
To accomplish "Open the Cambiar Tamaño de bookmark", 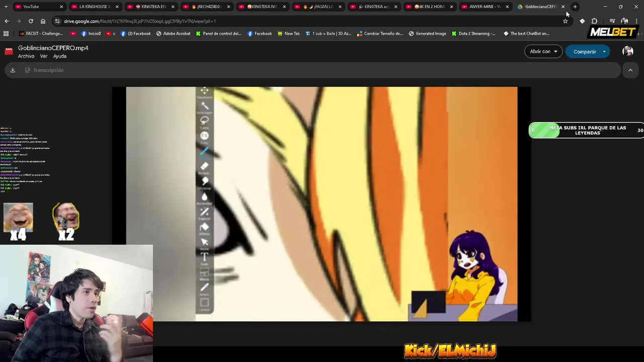I will coord(380,34).
